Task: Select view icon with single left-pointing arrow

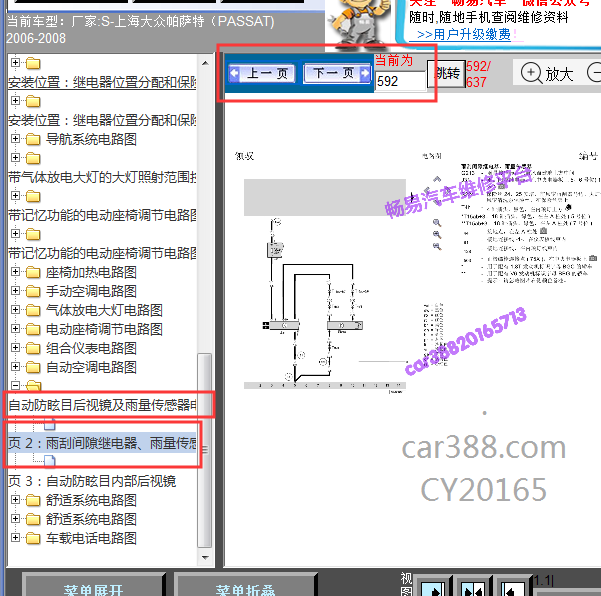Action: [513, 587]
